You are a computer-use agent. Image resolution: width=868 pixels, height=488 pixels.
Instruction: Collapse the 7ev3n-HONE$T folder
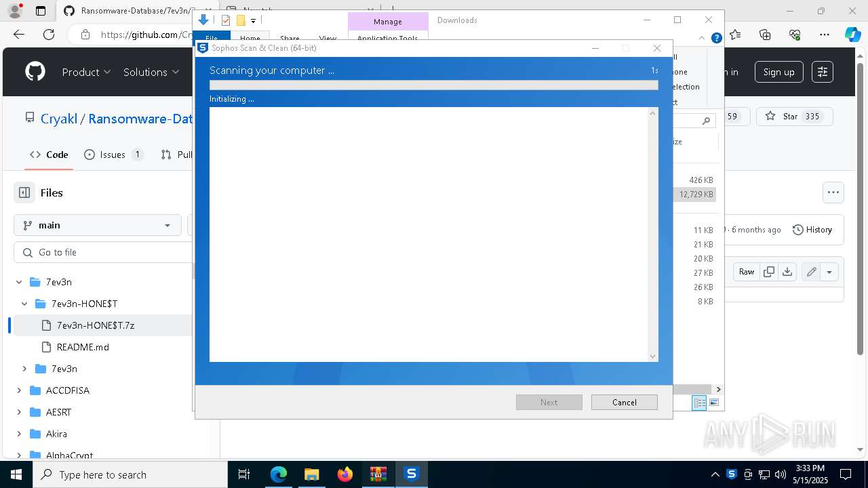click(x=24, y=304)
